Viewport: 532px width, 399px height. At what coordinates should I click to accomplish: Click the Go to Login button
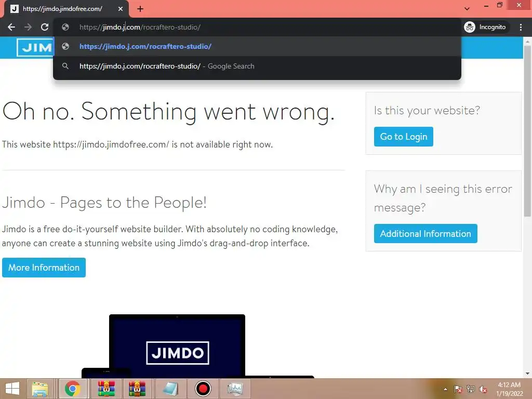tap(403, 137)
